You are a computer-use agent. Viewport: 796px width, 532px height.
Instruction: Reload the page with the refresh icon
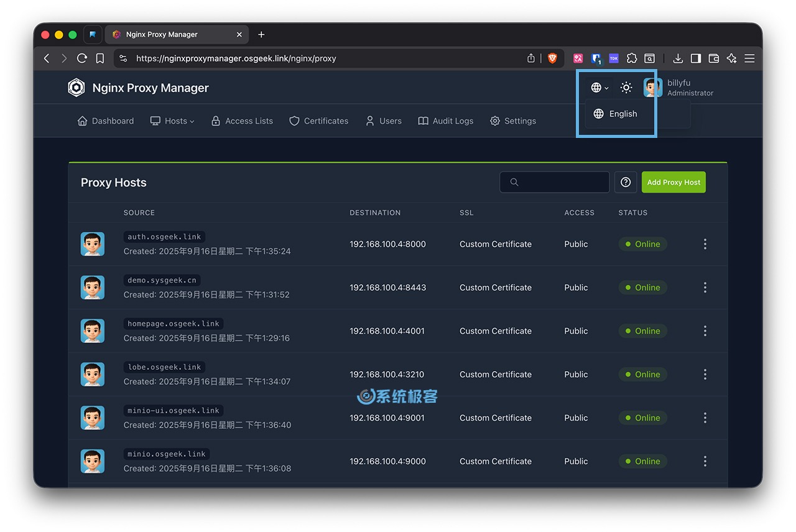coord(82,58)
